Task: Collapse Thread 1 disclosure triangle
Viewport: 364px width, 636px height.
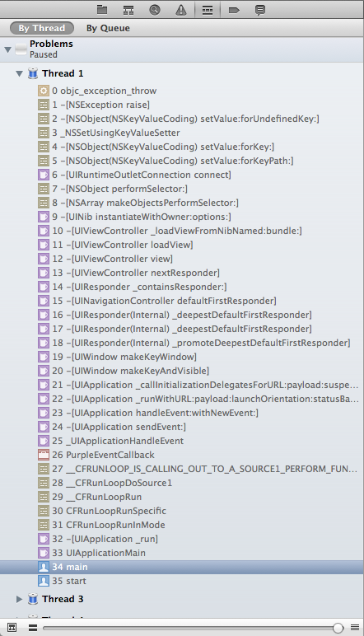Action: tap(19, 74)
